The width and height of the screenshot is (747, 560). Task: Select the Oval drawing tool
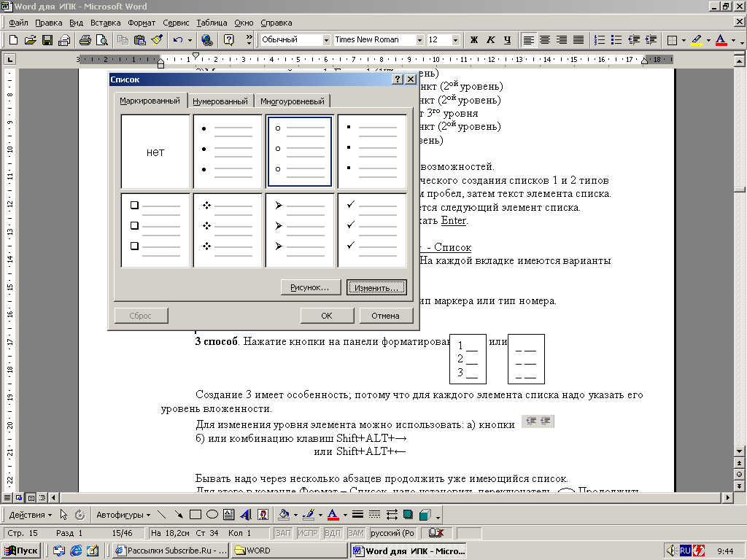tap(212, 515)
